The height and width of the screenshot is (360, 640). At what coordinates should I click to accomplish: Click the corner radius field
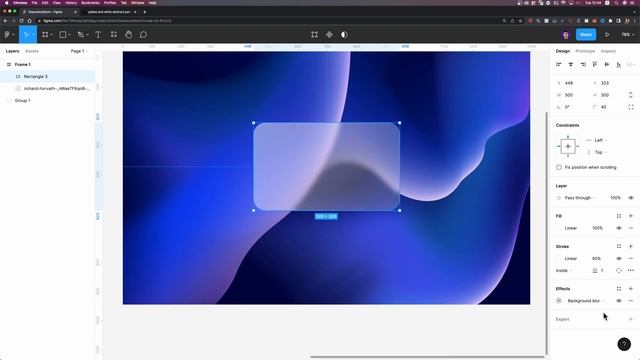point(607,107)
